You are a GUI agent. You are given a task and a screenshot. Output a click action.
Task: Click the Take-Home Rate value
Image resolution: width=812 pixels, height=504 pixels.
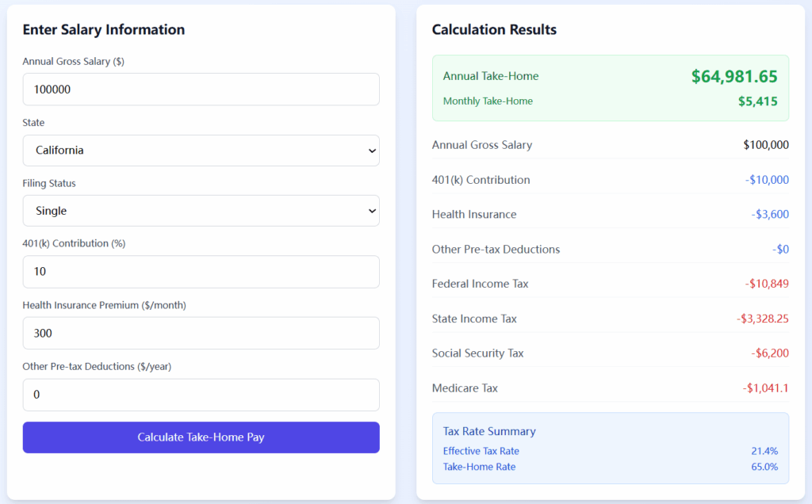[764, 467]
